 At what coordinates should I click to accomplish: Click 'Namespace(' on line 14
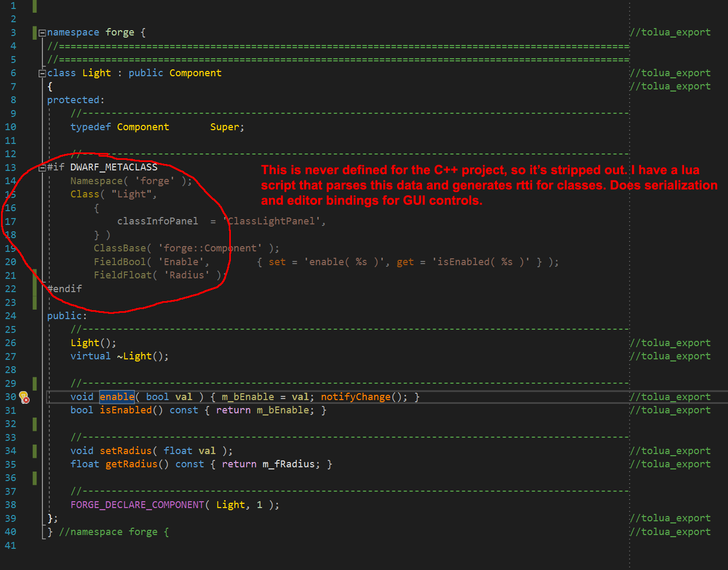point(100,181)
